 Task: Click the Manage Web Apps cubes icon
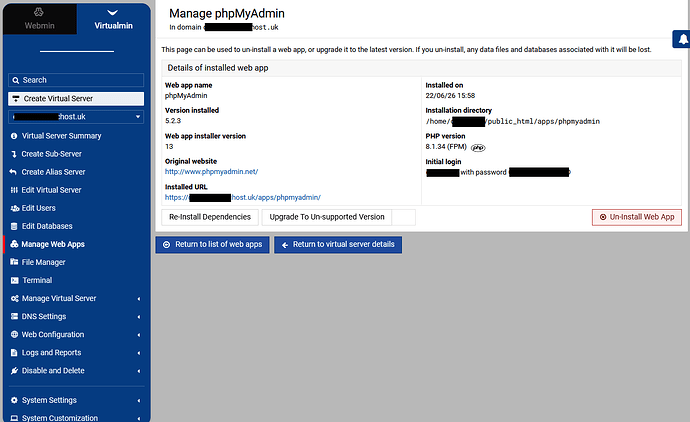point(15,244)
